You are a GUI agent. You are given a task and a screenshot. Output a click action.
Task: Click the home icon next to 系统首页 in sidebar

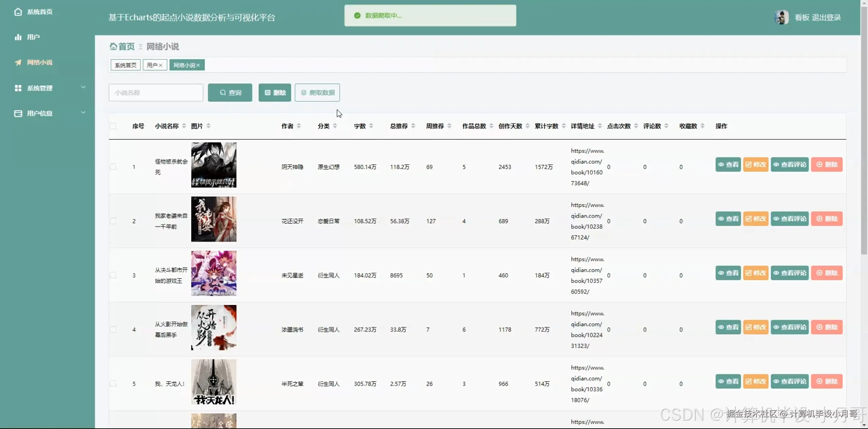click(18, 12)
